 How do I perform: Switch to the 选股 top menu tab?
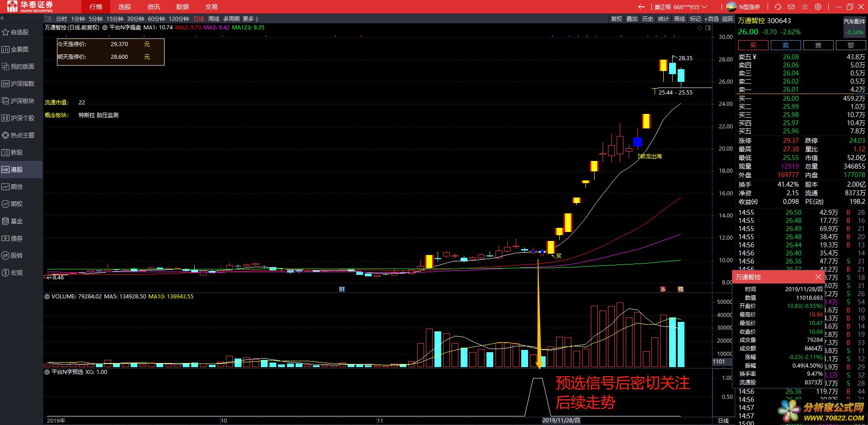point(124,7)
